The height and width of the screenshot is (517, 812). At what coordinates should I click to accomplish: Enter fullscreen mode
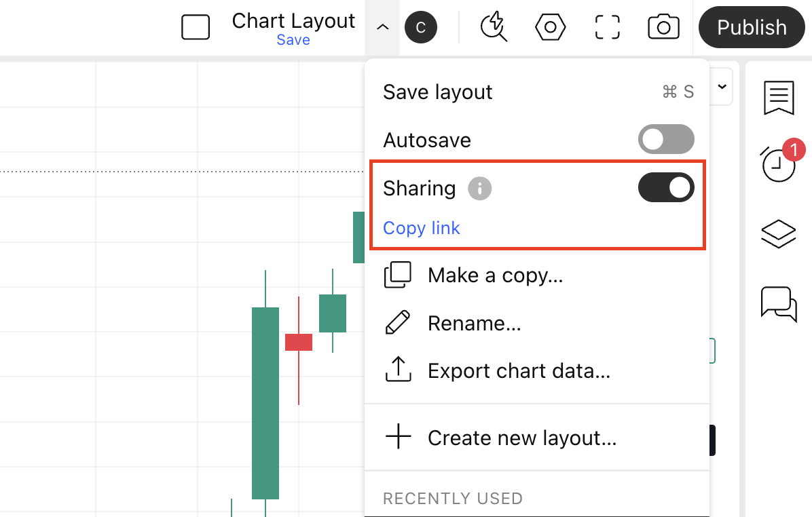coord(607,28)
